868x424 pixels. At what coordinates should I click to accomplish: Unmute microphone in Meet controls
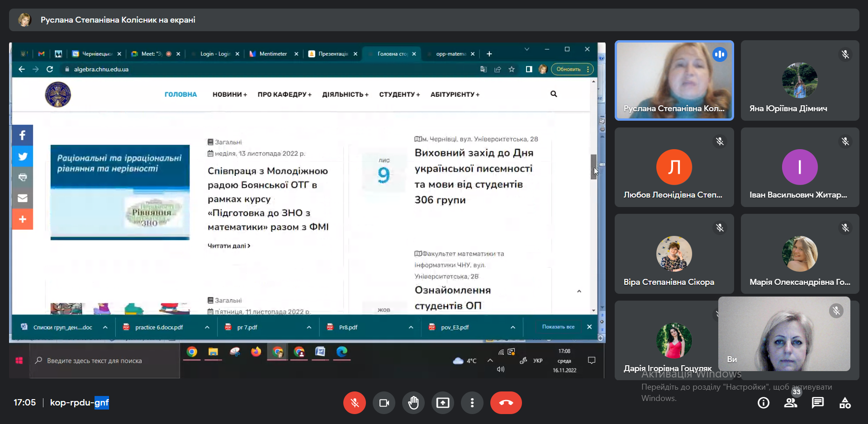(355, 403)
